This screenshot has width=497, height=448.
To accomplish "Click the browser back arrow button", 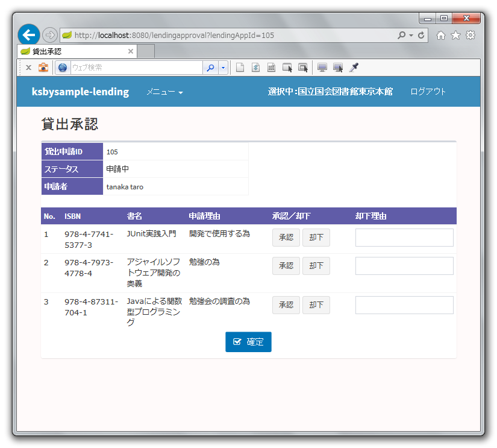I will click(x=29, y=34).
